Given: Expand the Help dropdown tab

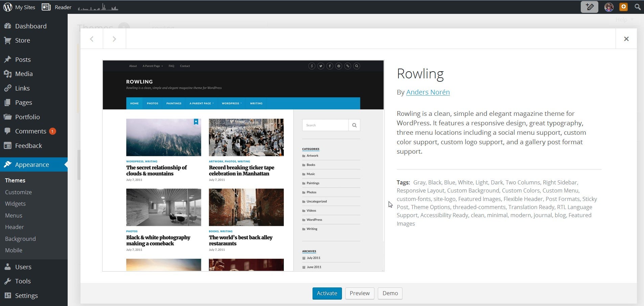Looking at the screenshot, I should 624,20.
